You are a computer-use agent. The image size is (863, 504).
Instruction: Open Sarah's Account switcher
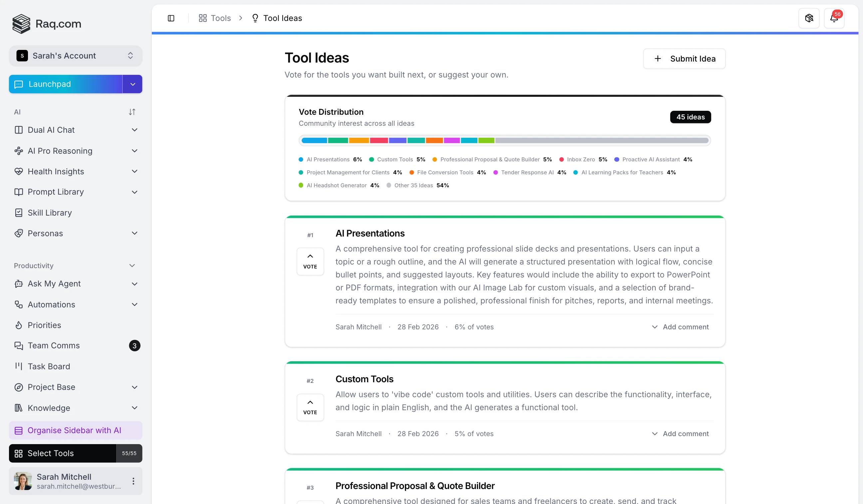click(x=75, y=56)
